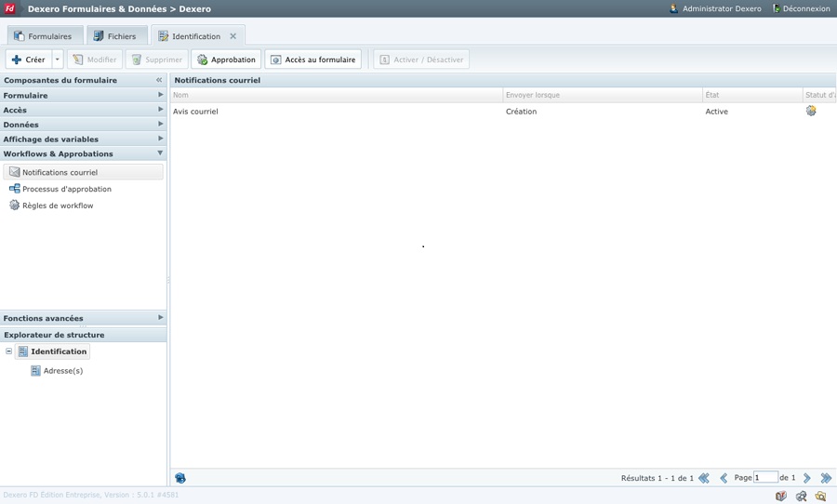Click the Activer / Désactiver toggle button
The height and width of the screenshot is (504, 837).
pyautogui.click(x=421, y=60)
